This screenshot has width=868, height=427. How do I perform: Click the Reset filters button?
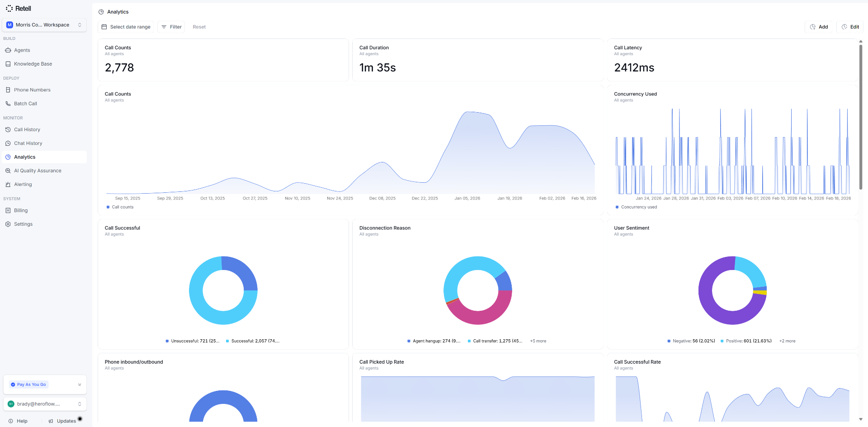click(199, 27)
